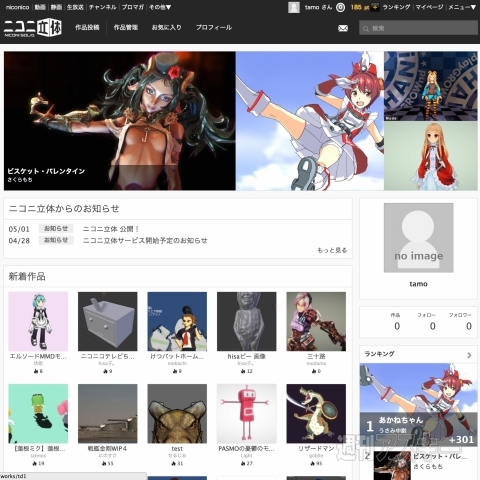Viewport: 480px width, 480px height.
Task: Open the けつバットホーム... work thumbnail
Action: click(177, 321)
